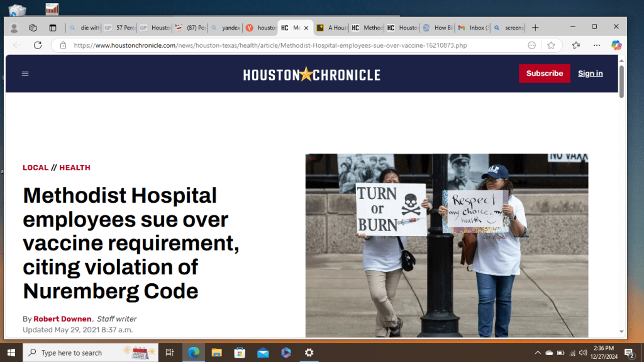644x362 pixels.
Task: Click the Sign in link
Action: pos(590,73)
